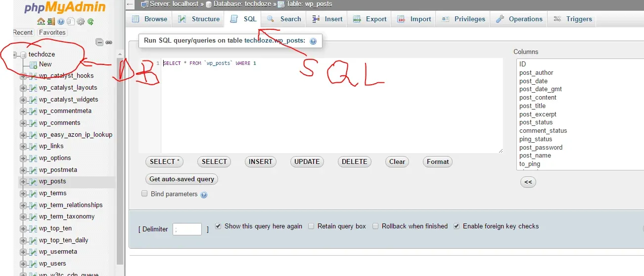Check the Rollback when finished option

pyautogui.click(x=375, y=226)
